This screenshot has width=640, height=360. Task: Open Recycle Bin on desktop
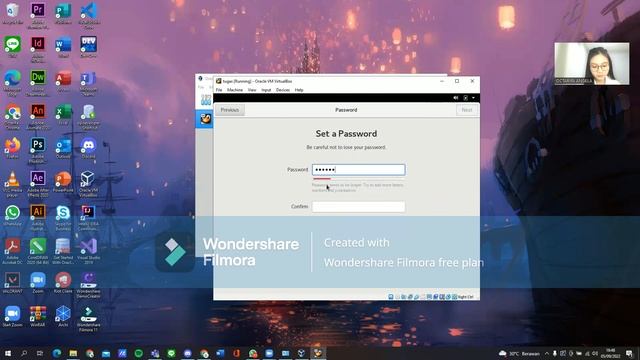click(x=12, y=13)
